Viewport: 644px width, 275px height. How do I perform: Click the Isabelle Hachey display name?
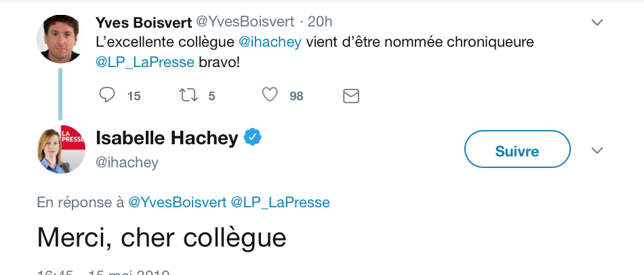(167, 138)
